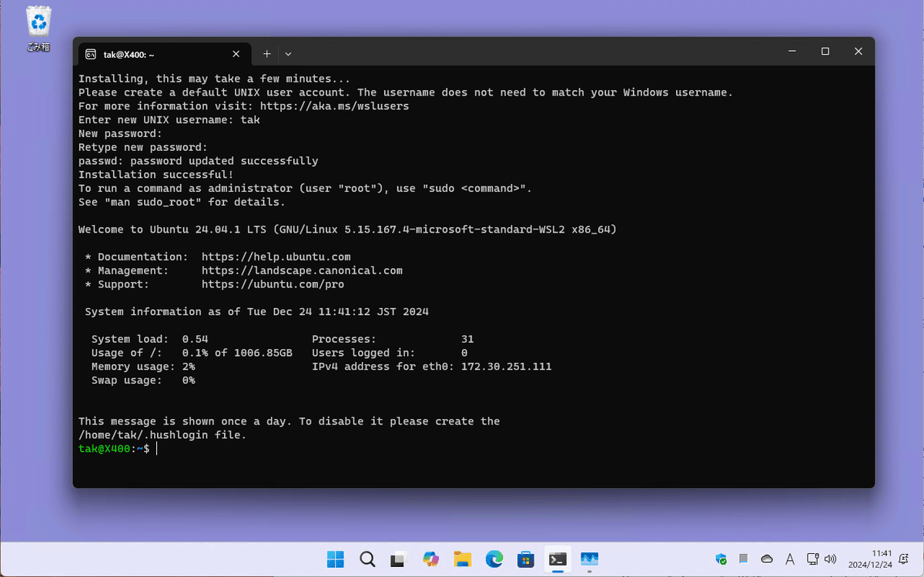Open a new terminal tab with plus button

pos(266,54)
